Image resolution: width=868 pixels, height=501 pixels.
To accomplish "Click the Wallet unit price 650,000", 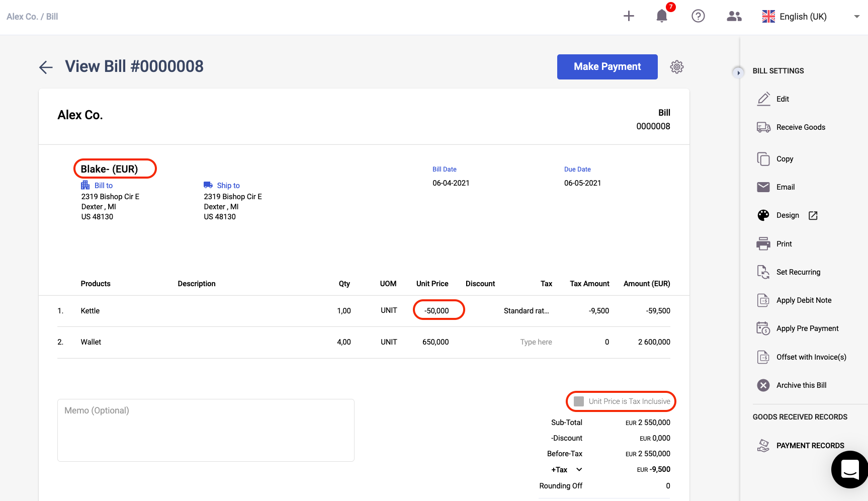I will (x=436, y=342).
